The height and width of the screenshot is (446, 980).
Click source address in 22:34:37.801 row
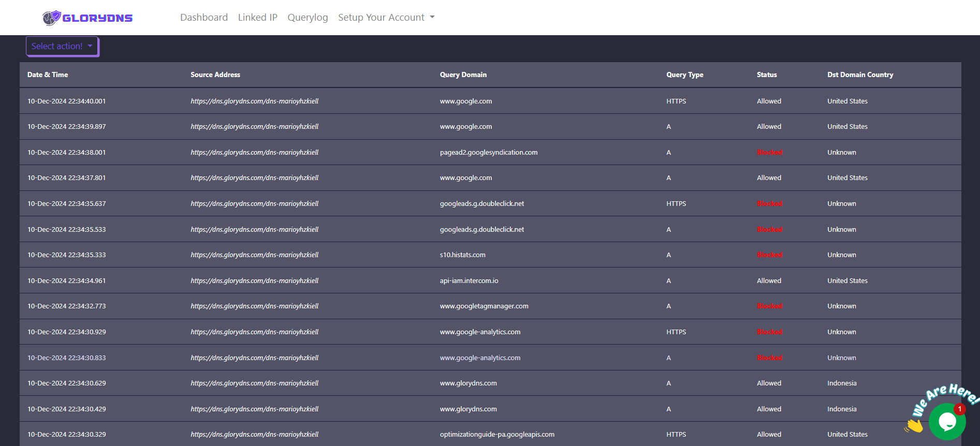pos(254,178)
